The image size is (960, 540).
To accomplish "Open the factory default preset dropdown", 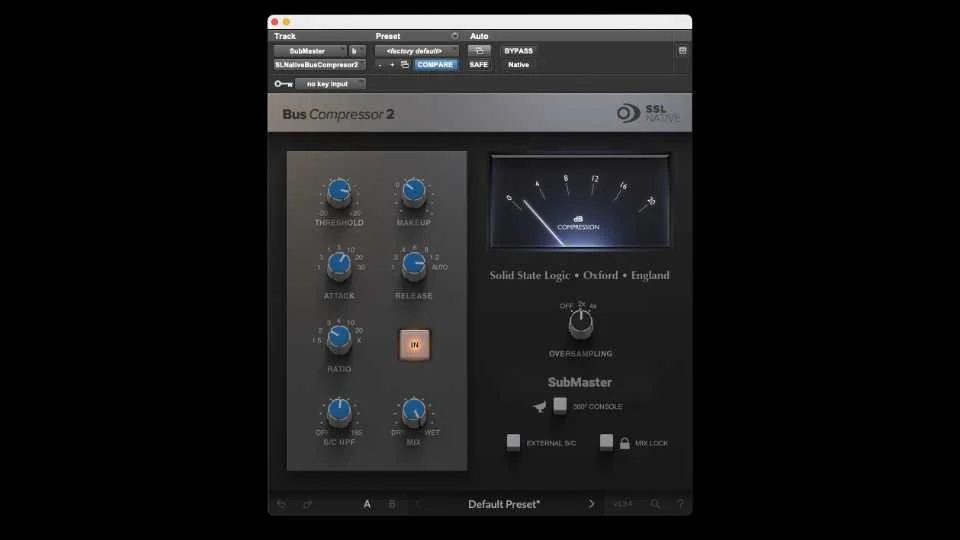I will coord(416,51).
